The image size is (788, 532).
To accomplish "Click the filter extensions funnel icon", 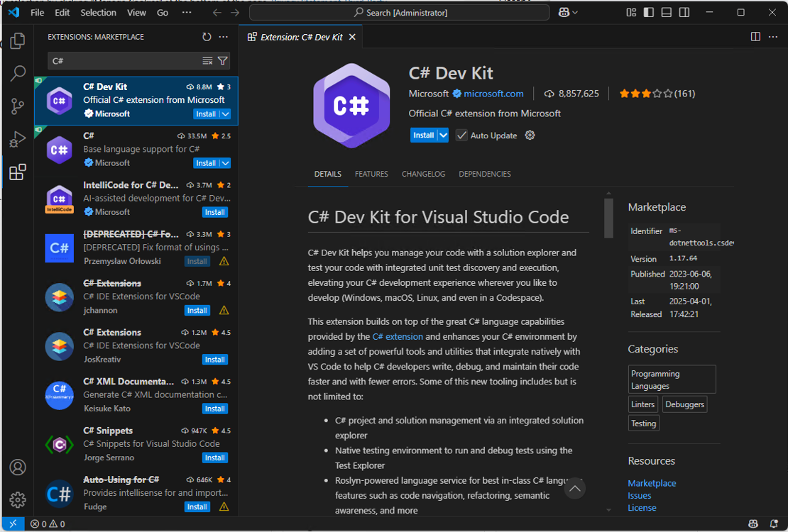I will [x=223, y=61].
